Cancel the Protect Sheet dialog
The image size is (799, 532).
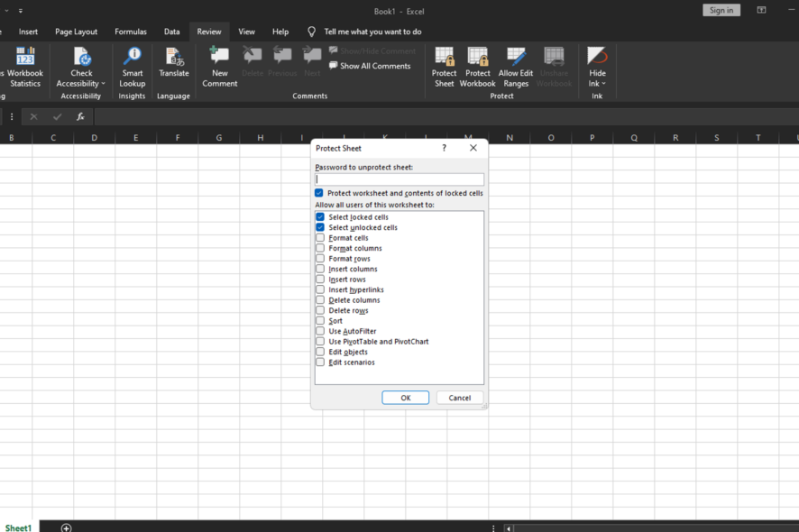[460, 398]
